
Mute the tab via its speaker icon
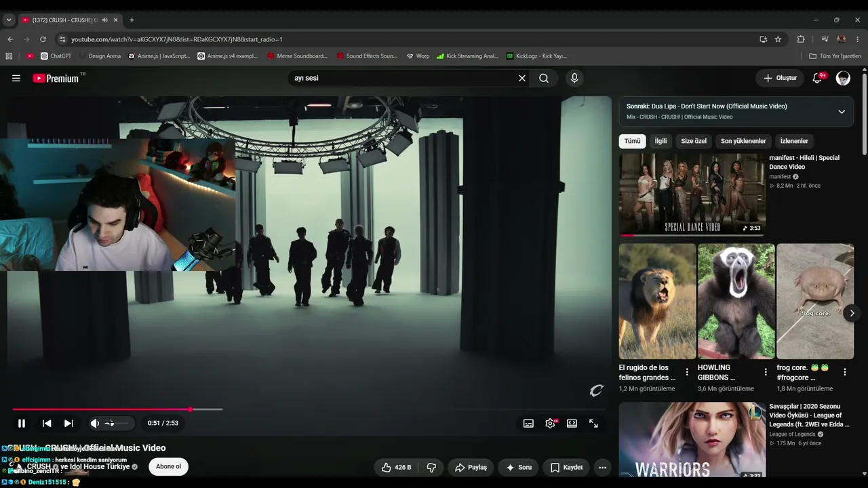(104, 20)
